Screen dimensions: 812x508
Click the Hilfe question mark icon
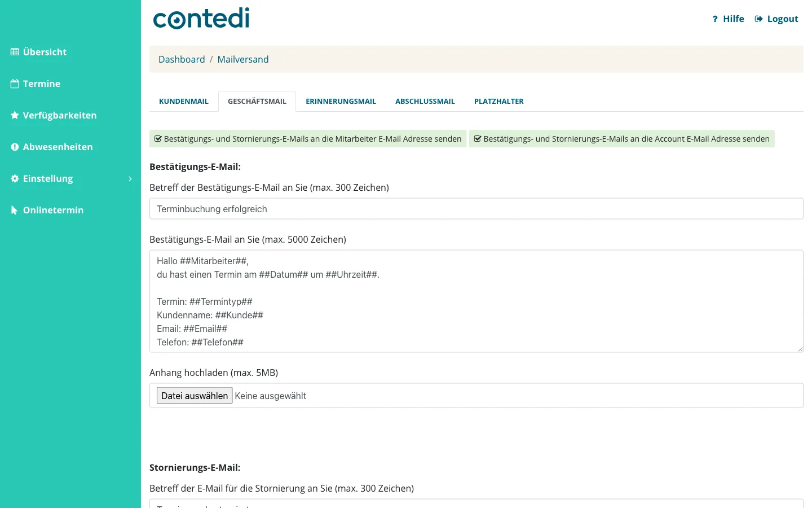715,19
